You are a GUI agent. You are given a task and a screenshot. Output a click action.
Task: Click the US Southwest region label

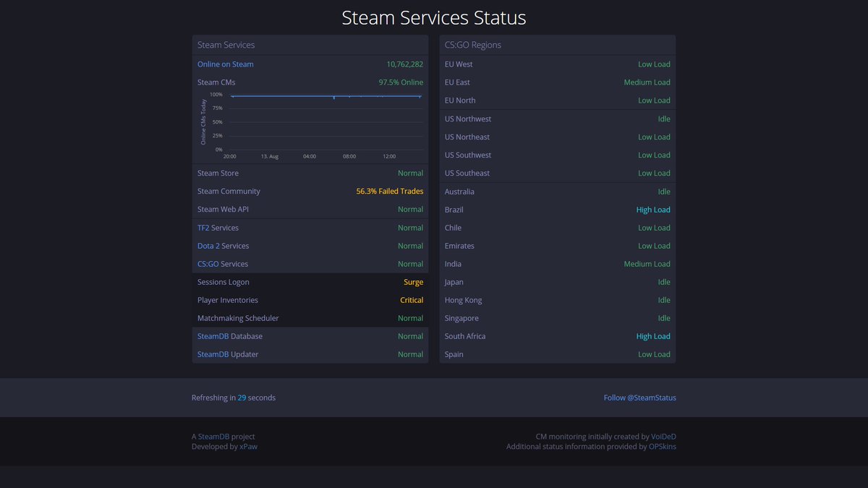click(468, 155)
